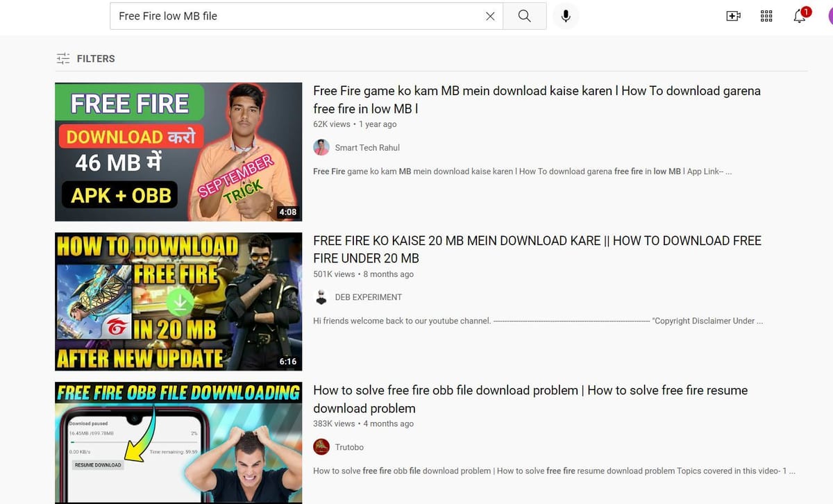This screenshot has width=833, height=504.
Task: Click DEB EXPERIMENT's channel avatar
Action: click(x=321, y=296)
